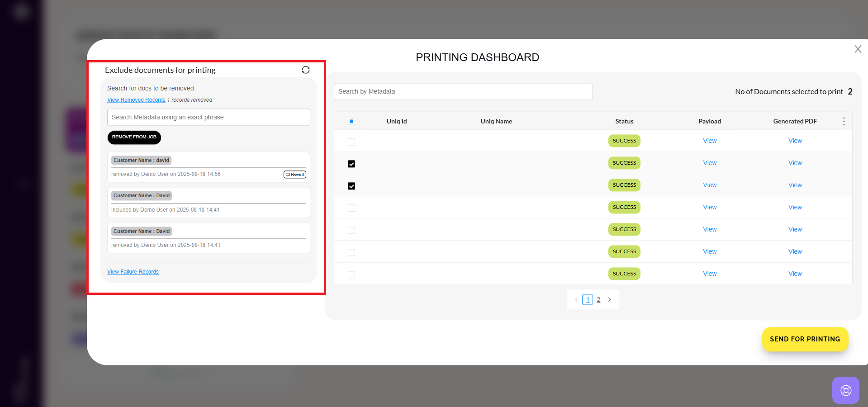This screenshot has height=407, width=868.
Task: Toggle the select-all header checkbox
Action: pyautogui.click(x=351, y=121)
